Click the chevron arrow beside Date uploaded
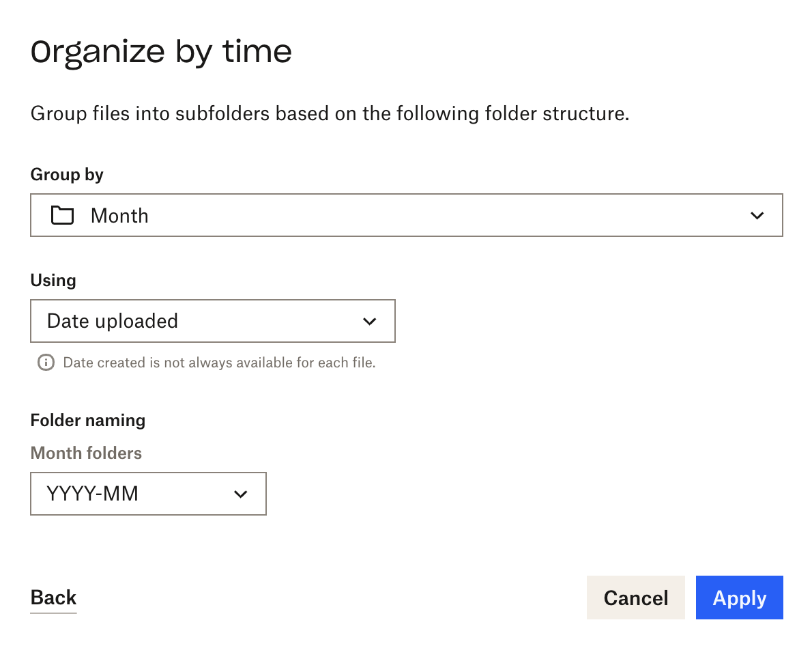812x646 pixels. point(370,321)
